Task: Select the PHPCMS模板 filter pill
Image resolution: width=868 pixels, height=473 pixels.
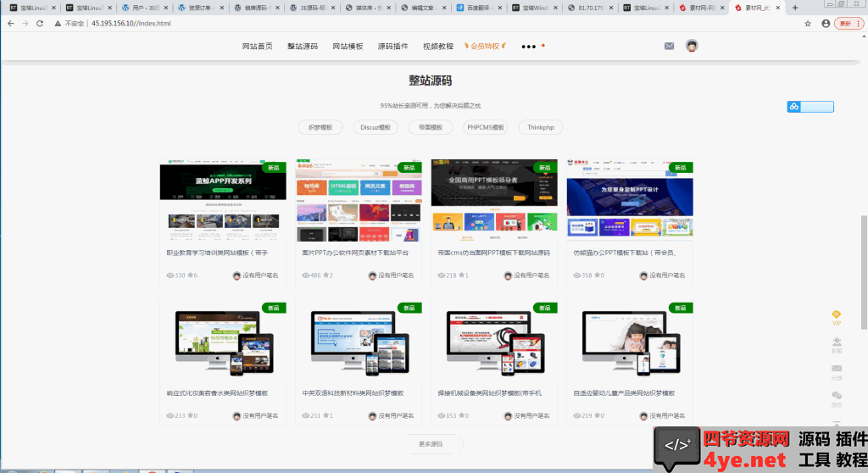Action: pos(486,127)
